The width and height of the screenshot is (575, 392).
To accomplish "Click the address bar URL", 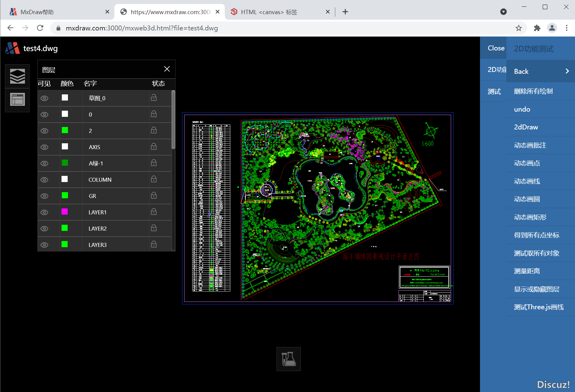I will (x=142, y=28).
